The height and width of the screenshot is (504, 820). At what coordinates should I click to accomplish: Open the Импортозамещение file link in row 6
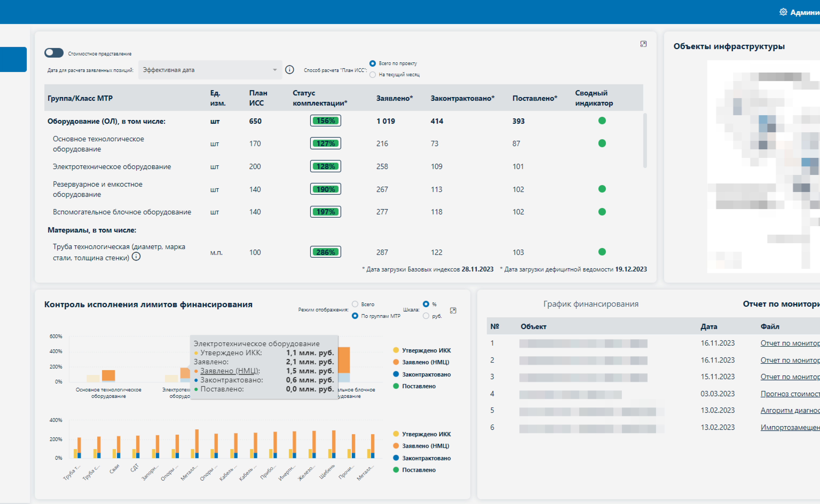(x=790, y=427)
